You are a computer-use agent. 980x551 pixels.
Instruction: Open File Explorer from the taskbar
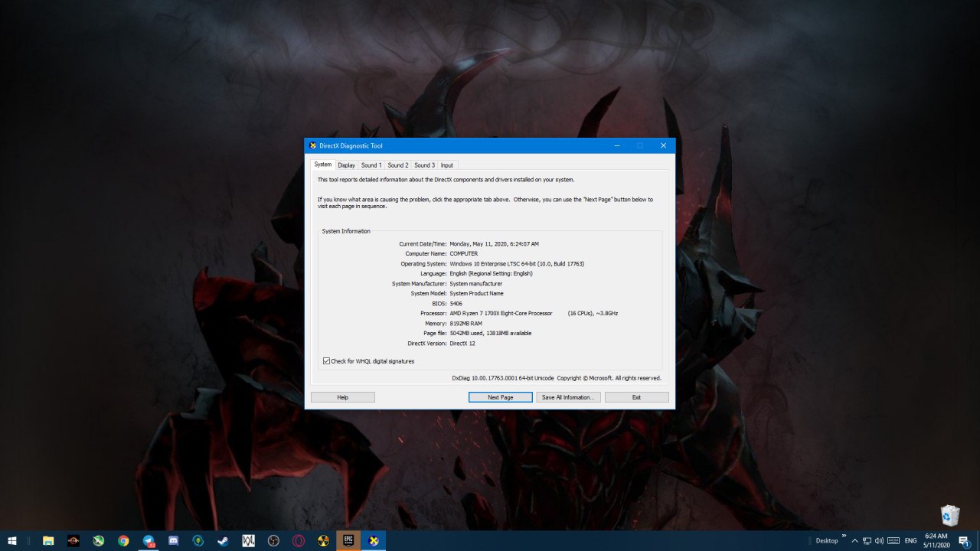tap(48, 540)
